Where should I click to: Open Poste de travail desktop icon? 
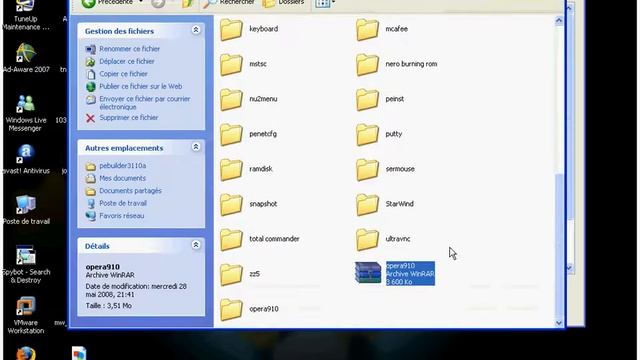click(x=26, y=210)
